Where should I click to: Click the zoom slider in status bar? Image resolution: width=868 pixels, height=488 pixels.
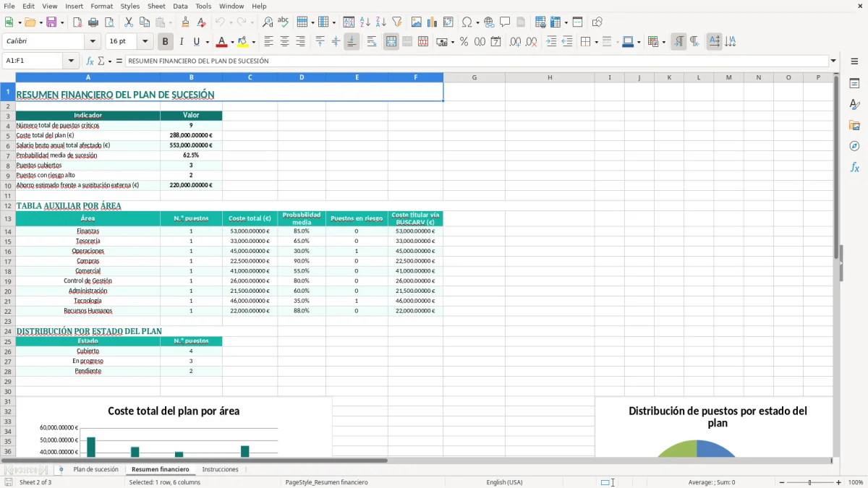pyautogui.click(x=810, y=482)
